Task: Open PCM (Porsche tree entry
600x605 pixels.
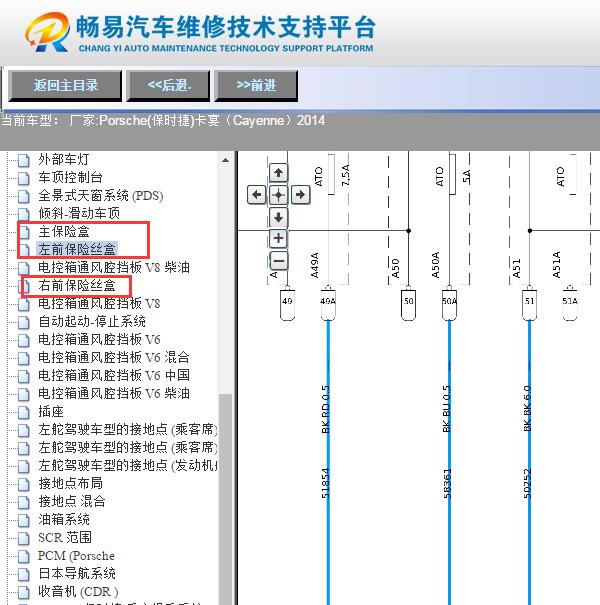Action: (x=76, y=556)
